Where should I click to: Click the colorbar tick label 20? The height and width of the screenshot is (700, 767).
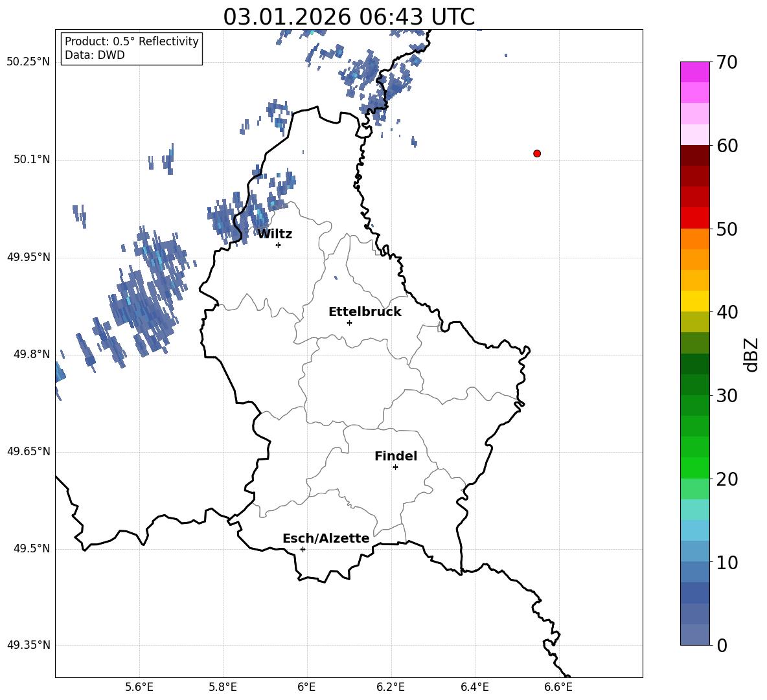[x=727, y=479]
